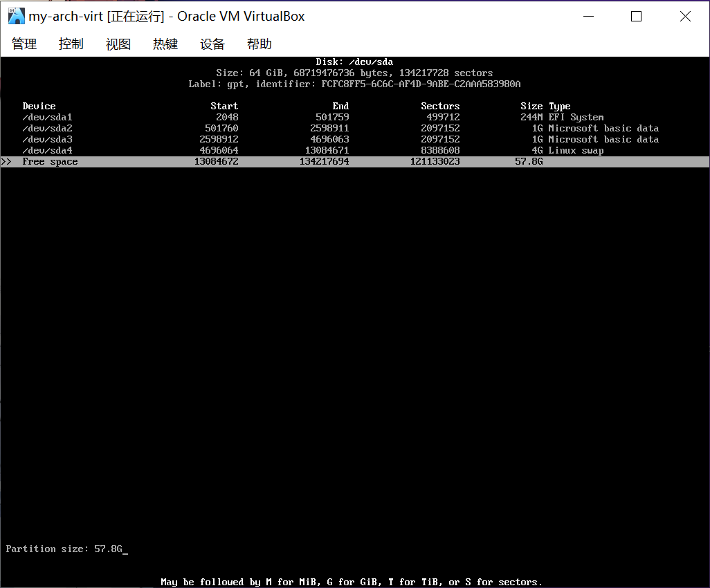Image resolution: width=710 pixels, height=588 pixels.
Task: Click the Type column header
Action: [x=559, y=107]
